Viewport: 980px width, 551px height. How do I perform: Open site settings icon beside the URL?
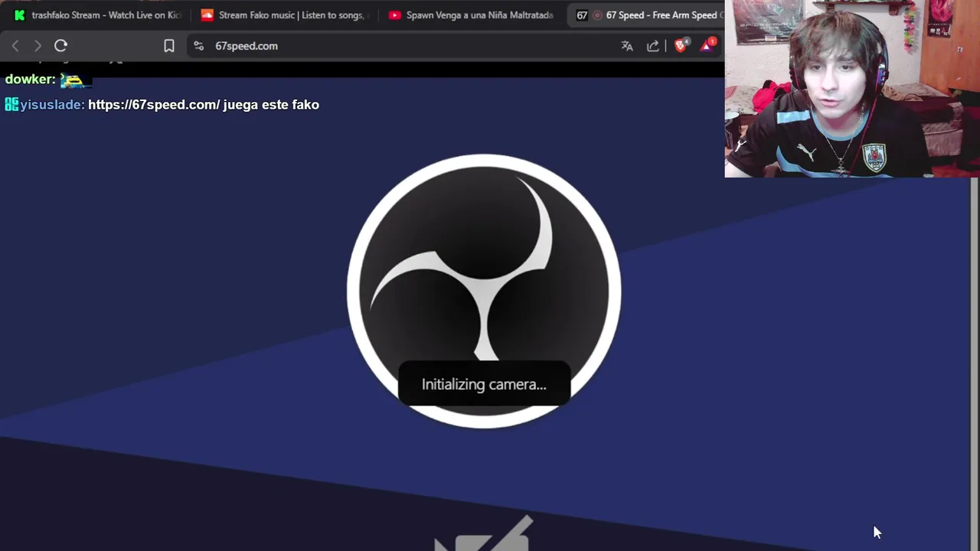(199, 46)
